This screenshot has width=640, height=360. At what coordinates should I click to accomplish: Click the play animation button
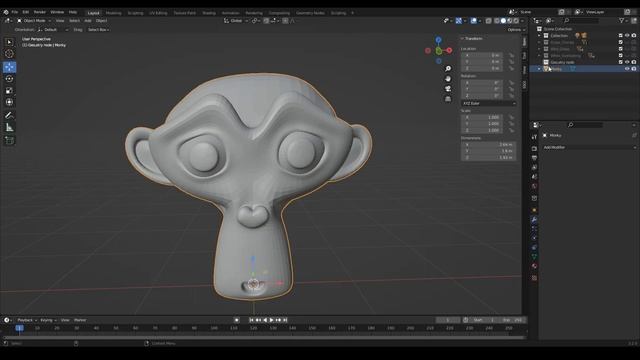(x=271, y=320)
